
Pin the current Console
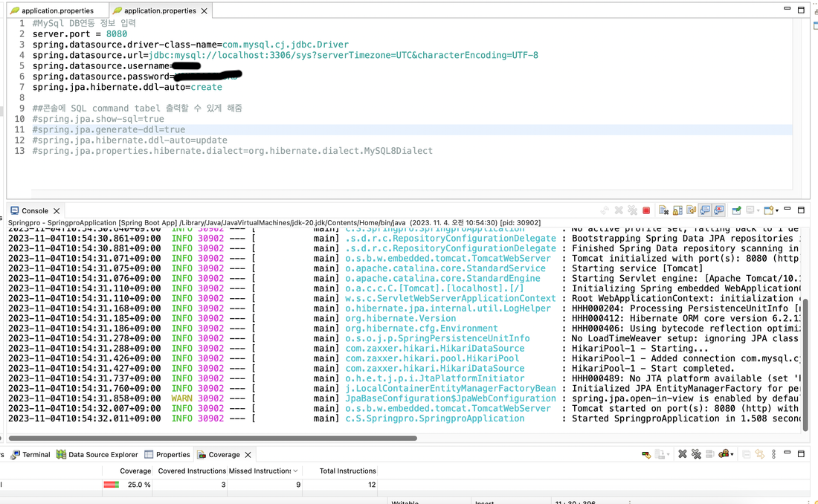[x=737, y=210]
